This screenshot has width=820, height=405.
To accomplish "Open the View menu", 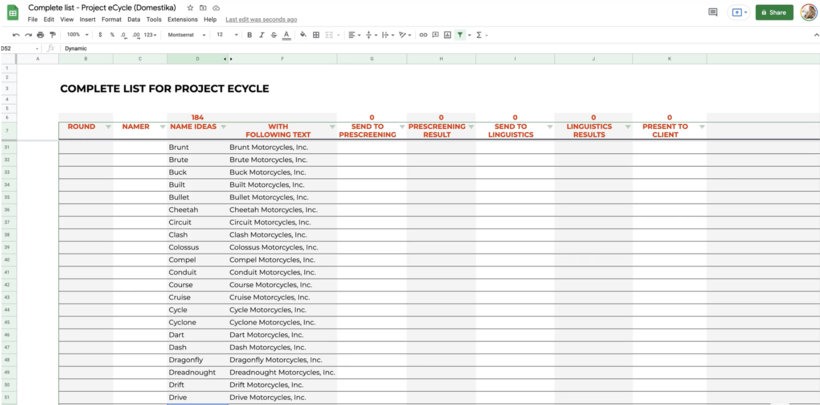I will click(x=66, y=19).
